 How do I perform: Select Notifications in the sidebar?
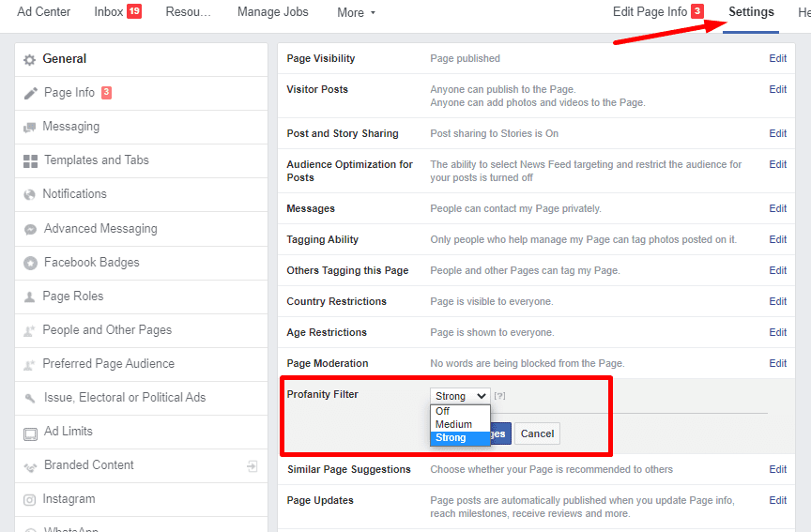pos(141,194)
